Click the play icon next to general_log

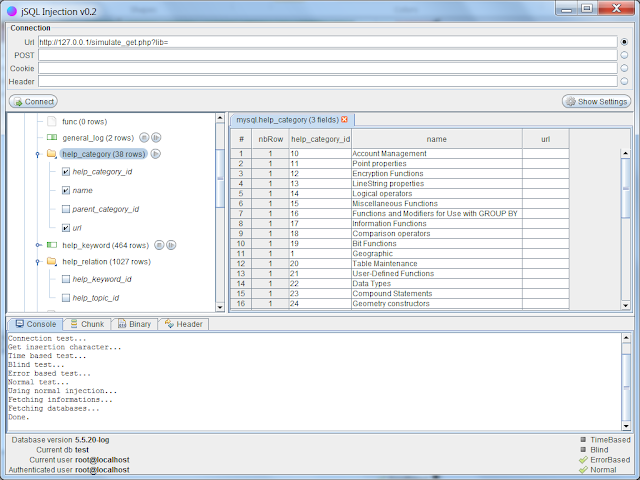156,138
